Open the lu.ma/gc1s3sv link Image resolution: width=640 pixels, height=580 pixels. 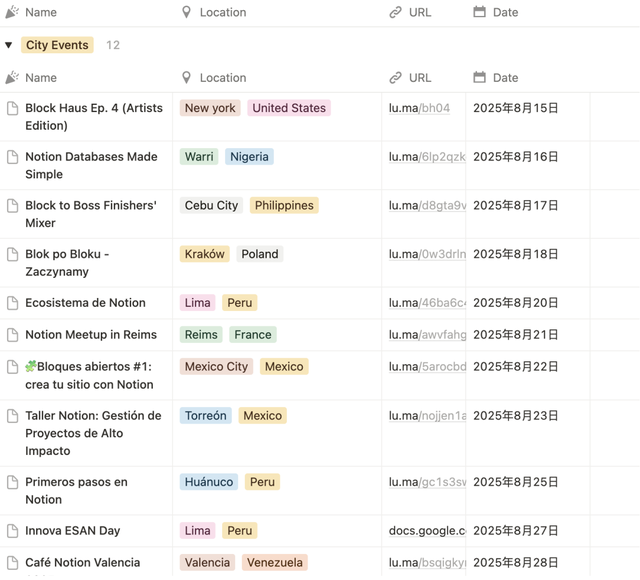(427, 482)
